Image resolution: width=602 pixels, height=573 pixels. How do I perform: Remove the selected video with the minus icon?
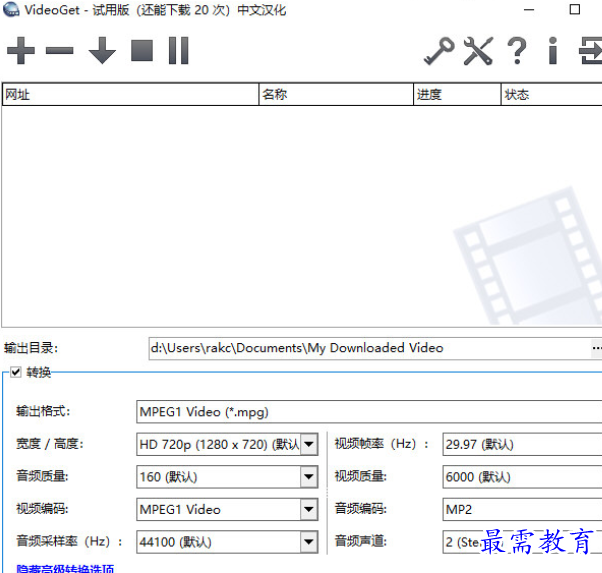60,50
